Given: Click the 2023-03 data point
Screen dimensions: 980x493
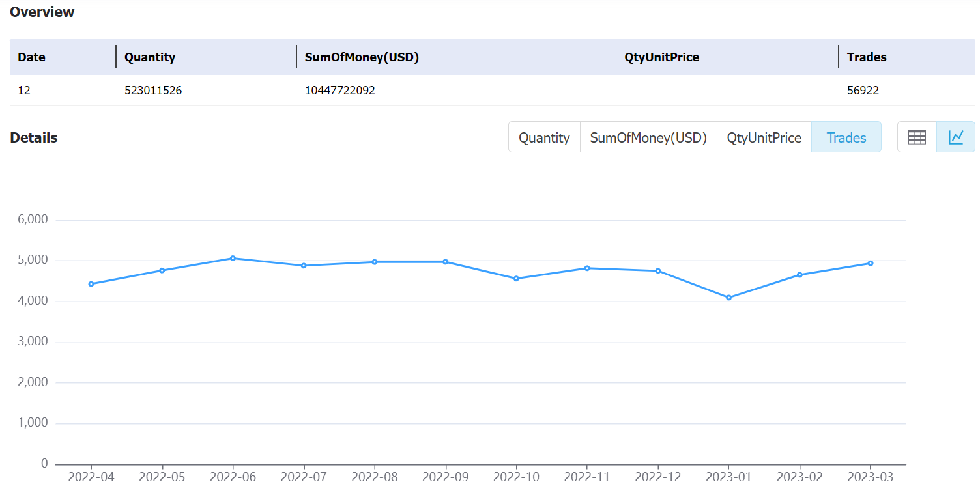Looking at the screenshot, I should pyautogui.click(x=871, y=263).
